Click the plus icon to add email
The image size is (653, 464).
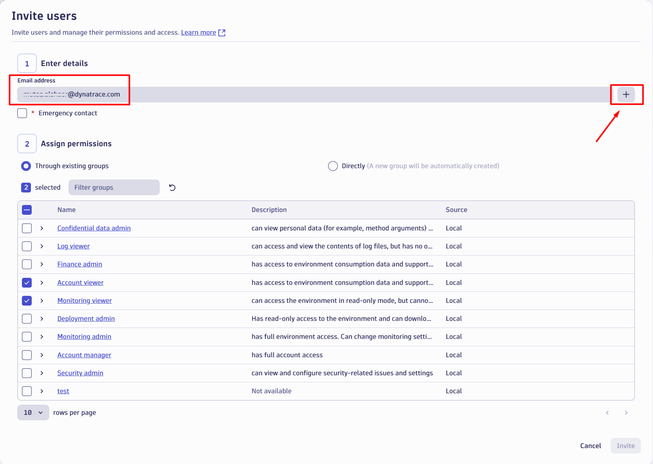[626, 95]
